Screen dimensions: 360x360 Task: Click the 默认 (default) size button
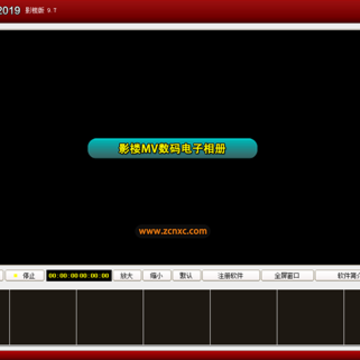(187, 276)
